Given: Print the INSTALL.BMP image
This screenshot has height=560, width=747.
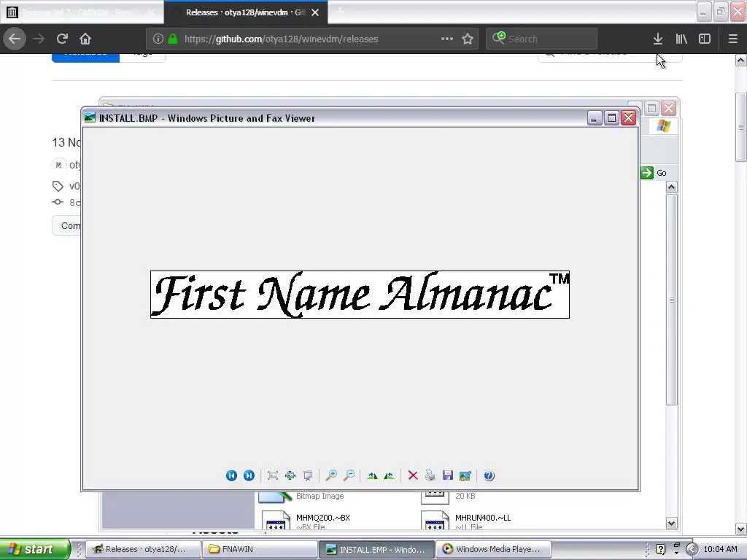Looking at the screenshot, I should tap(430, 475).
